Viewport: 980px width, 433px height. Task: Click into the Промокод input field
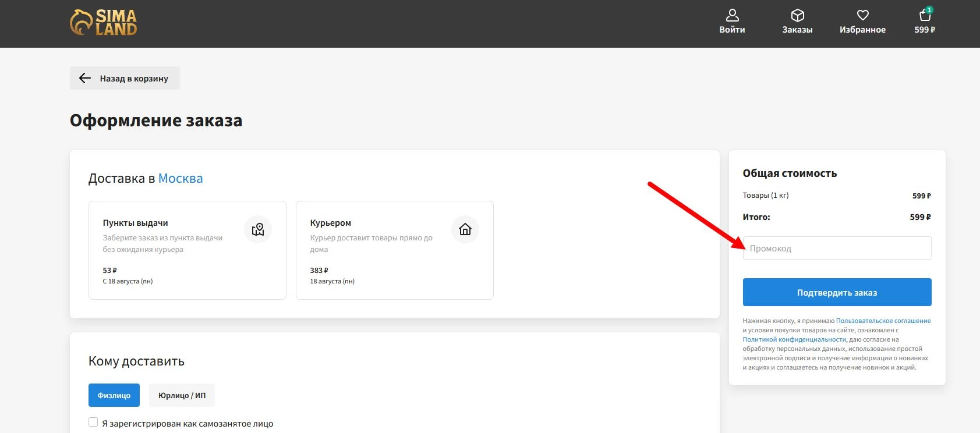coord(837,249)
